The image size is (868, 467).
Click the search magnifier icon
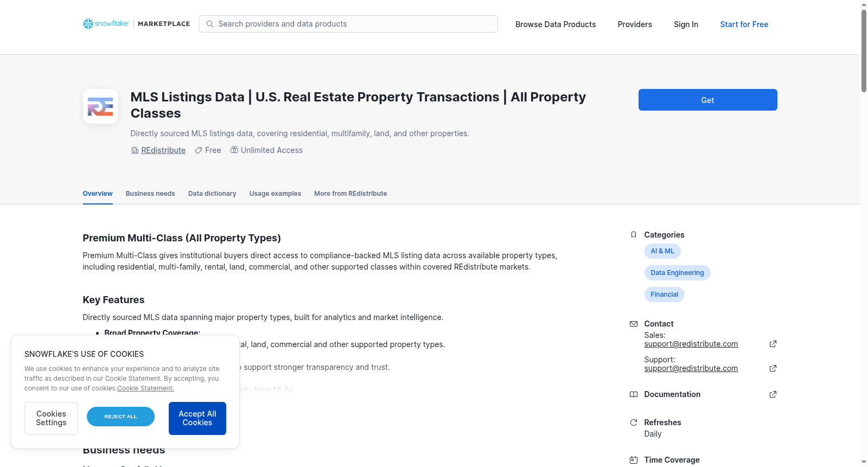click(x=210, y=24)
